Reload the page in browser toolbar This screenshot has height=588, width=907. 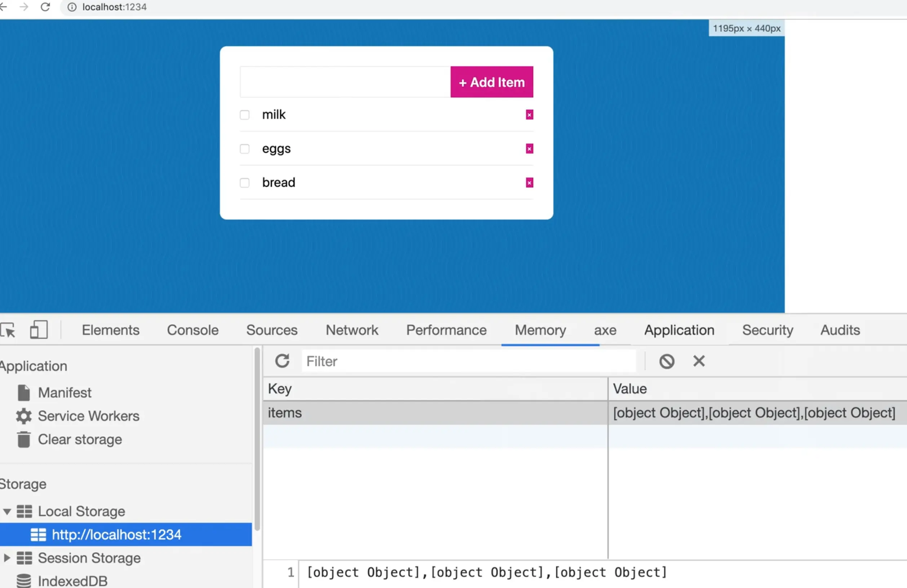pos(45,7)
